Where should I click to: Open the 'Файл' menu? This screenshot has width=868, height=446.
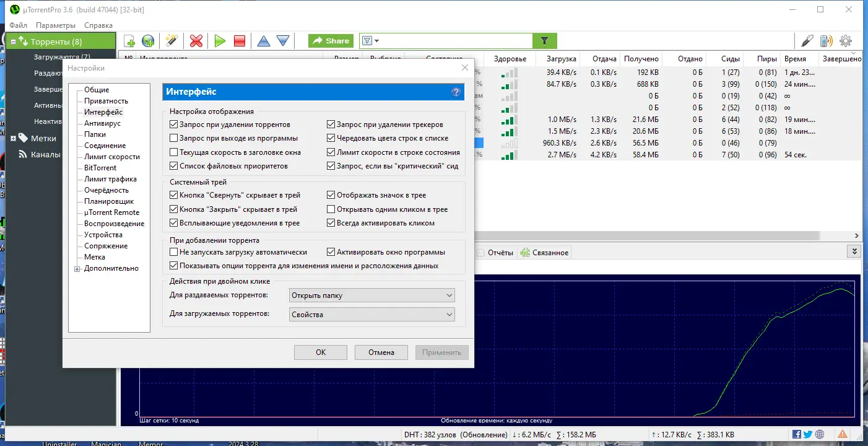[17, 25]
